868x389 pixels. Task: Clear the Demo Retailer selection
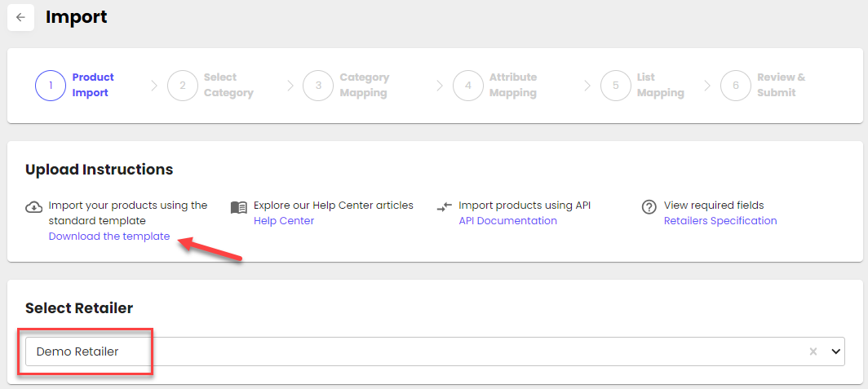(x=813, y=351)
